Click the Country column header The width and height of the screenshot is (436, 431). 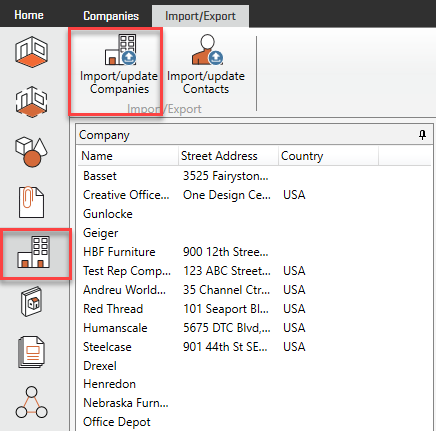pyautogui.click(x=328, y=156)
